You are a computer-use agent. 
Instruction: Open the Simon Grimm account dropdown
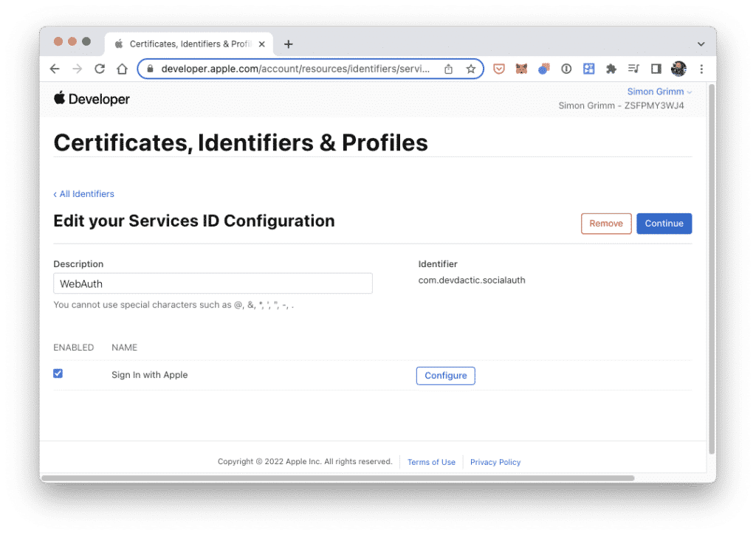click(657, 91)
